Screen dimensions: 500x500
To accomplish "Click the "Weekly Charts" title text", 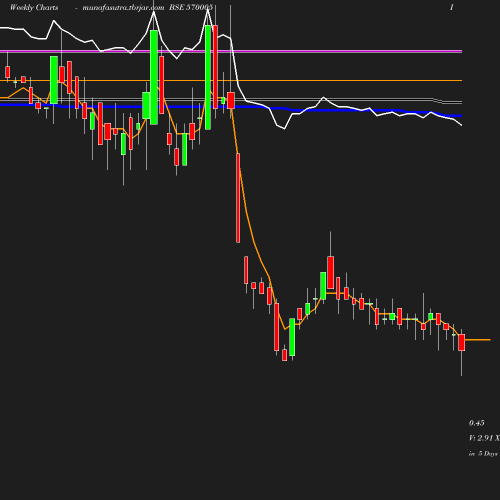I will tap(34, 8).
